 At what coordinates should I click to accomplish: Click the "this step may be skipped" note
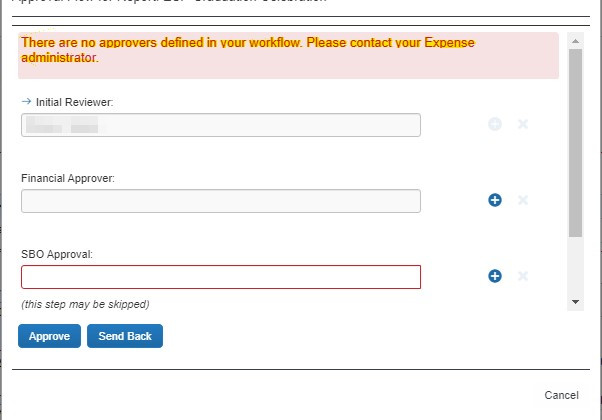pos(85,304)
